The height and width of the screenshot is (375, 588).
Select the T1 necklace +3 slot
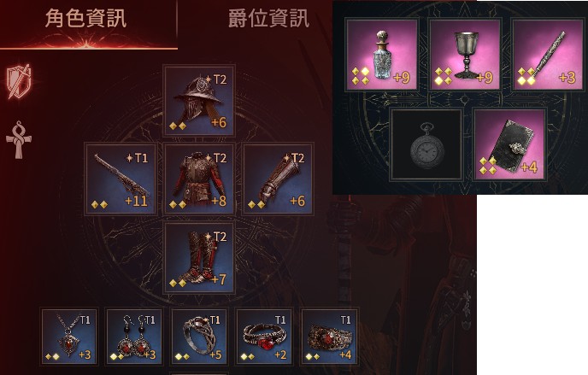[69, 337]
